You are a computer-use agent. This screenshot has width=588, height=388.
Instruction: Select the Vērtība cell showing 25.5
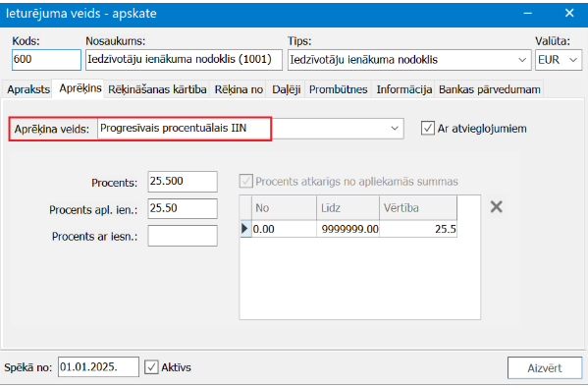[x=418, y=229]
